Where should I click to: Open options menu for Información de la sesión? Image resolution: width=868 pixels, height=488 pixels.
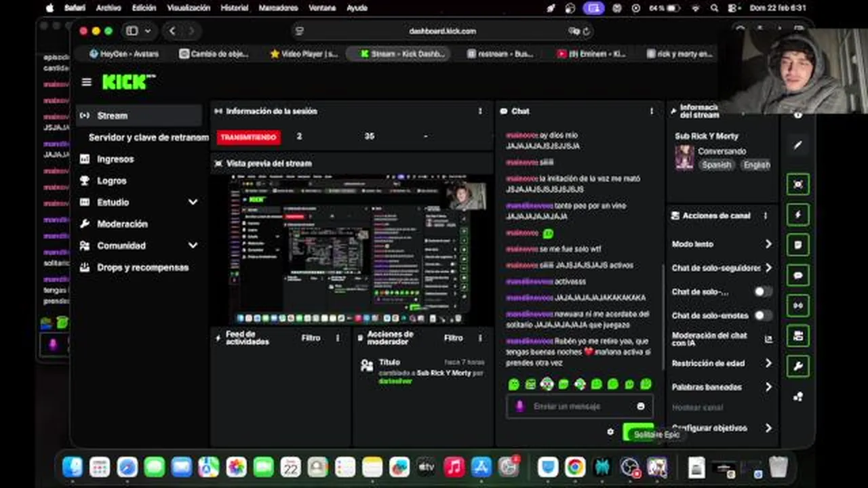tap(480, 111)
